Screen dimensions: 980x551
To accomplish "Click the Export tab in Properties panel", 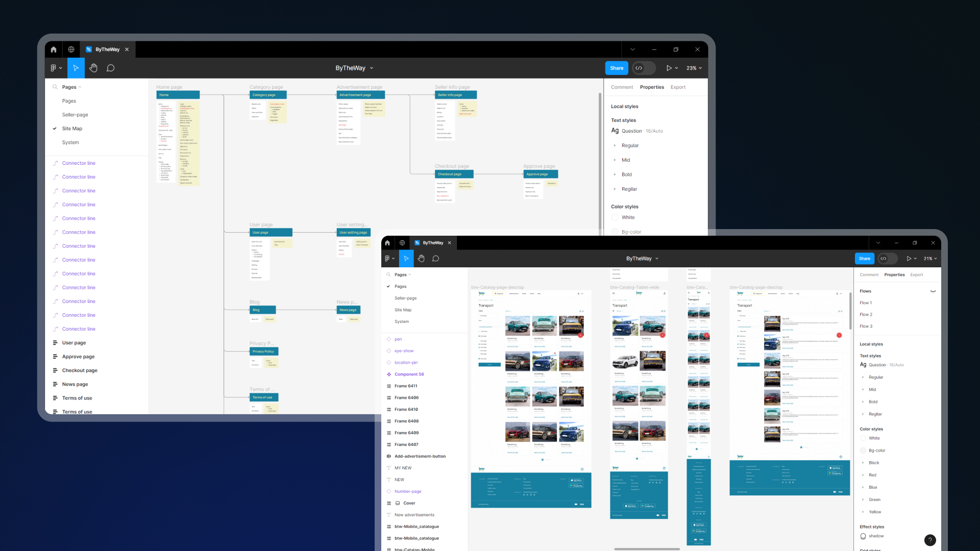I will (x=678, y=87).
